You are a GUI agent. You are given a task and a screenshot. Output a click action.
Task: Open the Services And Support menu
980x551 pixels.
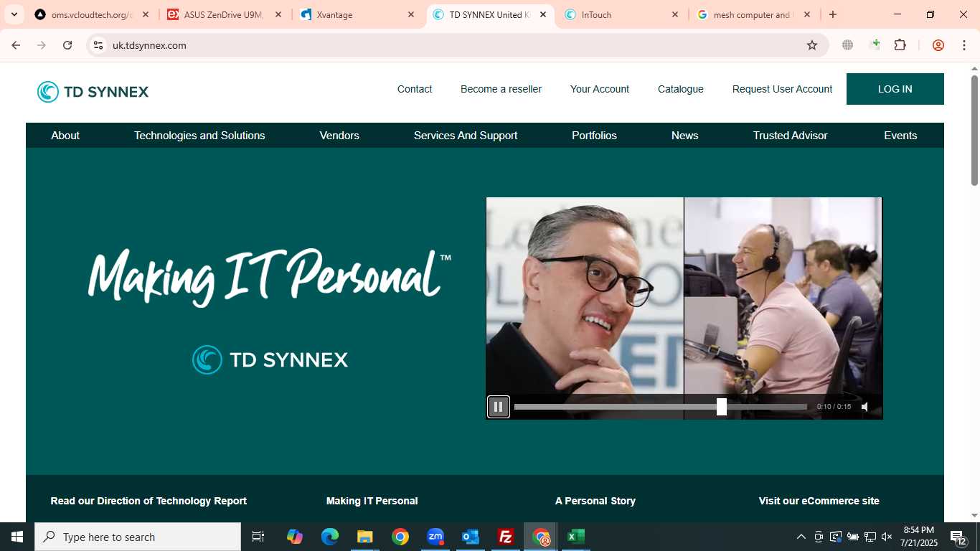point(466,136)
